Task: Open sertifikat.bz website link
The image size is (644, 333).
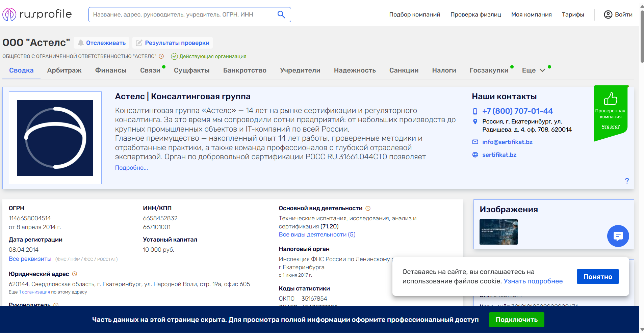Action: click(x=499, y=155)
